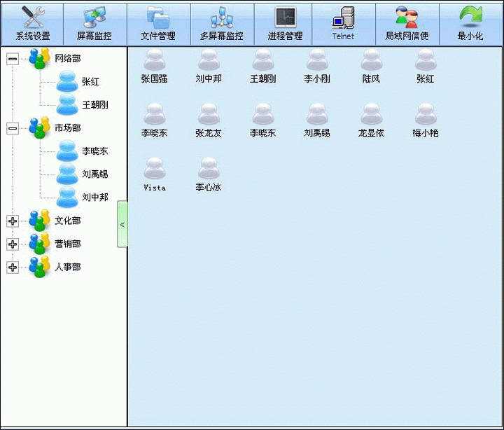504x430 pixels.
Task: Select 刘中邦 in the left tree
Action: click(83, 197)
